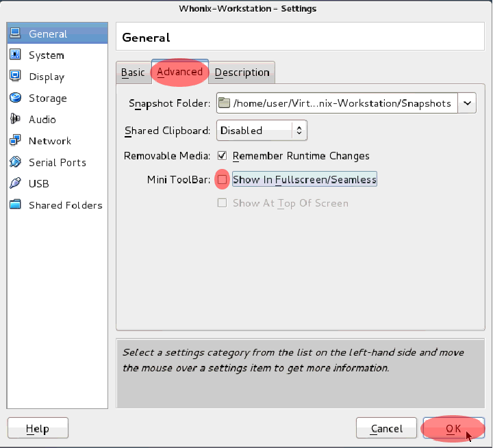Select Audio in the settings list
Screen dimensions: 493x448
(x=58, y=120)
